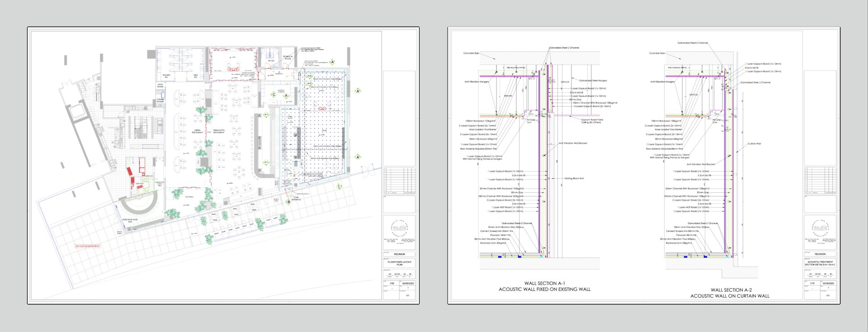Click the red furniture symbols in the kitchen area
The width and height of the screenshot is (868, 332).
pos(130,172)
